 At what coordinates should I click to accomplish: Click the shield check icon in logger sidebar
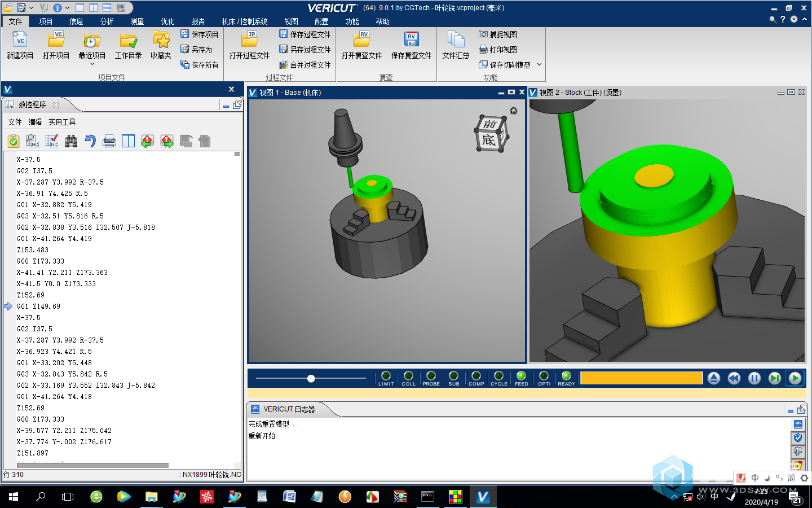(798, 437)
